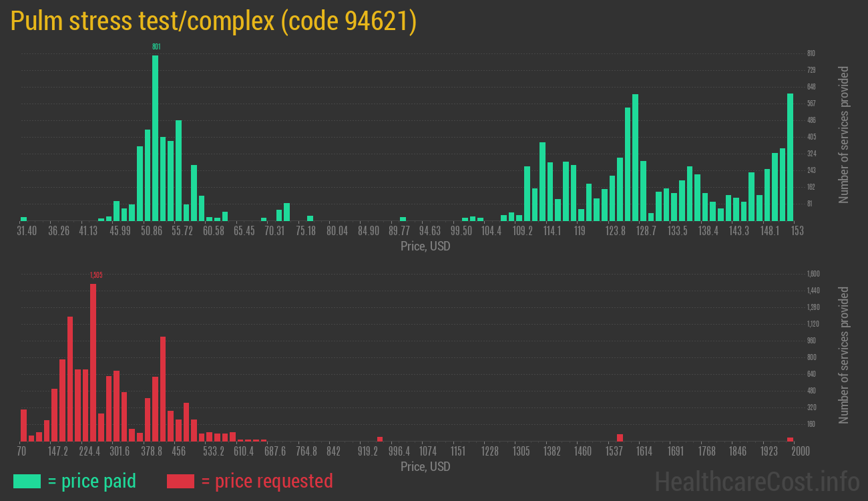Select the 31.40 tick label on top axis
This screenshot has width=868, height=501.
[28, 230]
